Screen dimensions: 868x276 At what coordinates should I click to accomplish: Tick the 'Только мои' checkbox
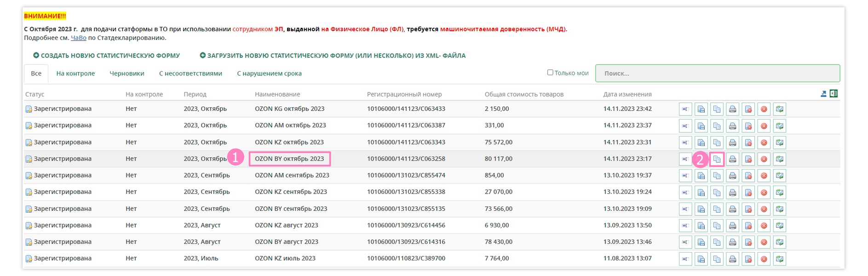[550, 73]
